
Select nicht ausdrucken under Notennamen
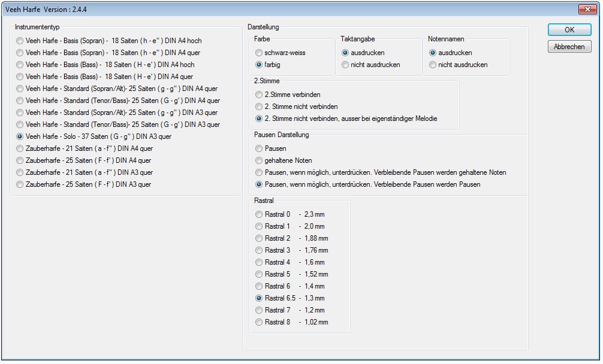[x=433, y=65]
